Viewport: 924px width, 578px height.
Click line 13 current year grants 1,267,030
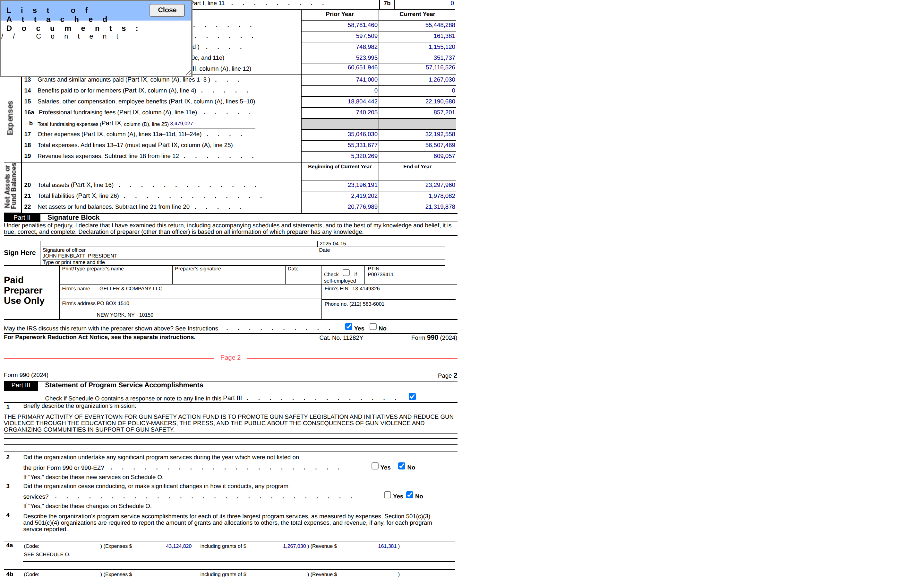pos(441,80)
